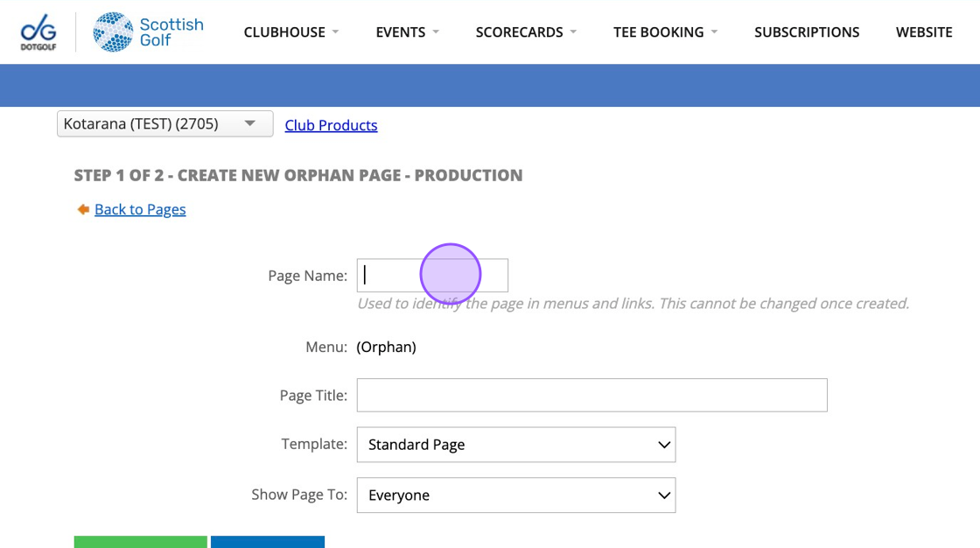Click the orange back arrow icon
980x548 pixels.
[x=83, y=209]
